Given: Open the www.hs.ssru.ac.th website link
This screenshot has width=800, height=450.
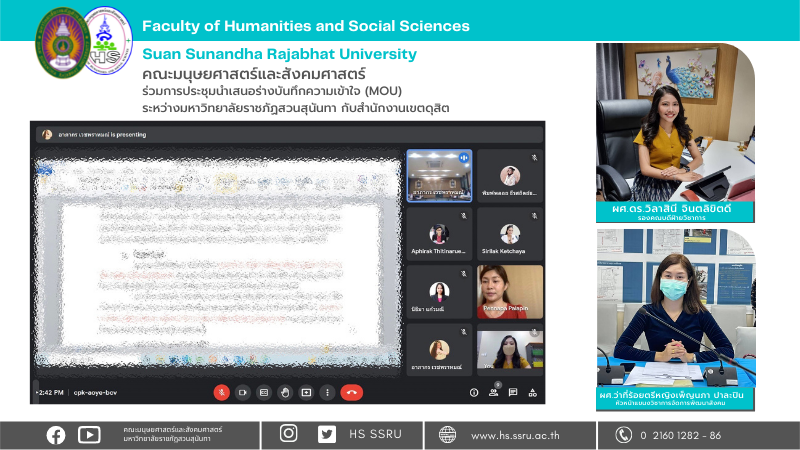Looking at the screenshot, I should (516, 435).
